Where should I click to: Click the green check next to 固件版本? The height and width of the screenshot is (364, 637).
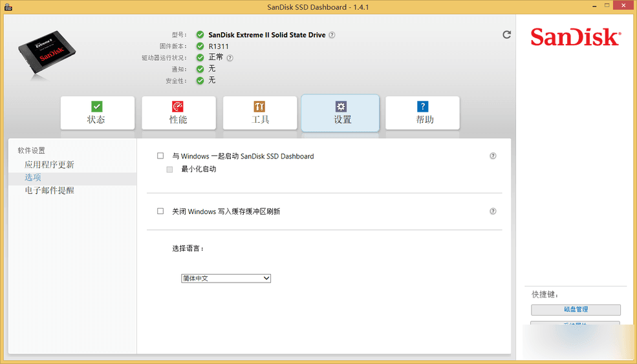200,47
